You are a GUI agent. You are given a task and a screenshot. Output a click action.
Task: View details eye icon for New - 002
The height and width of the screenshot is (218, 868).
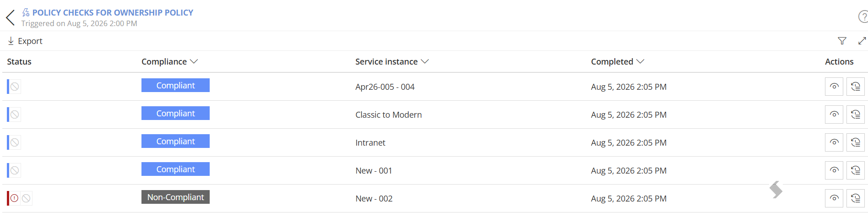[x=834, y=198]
